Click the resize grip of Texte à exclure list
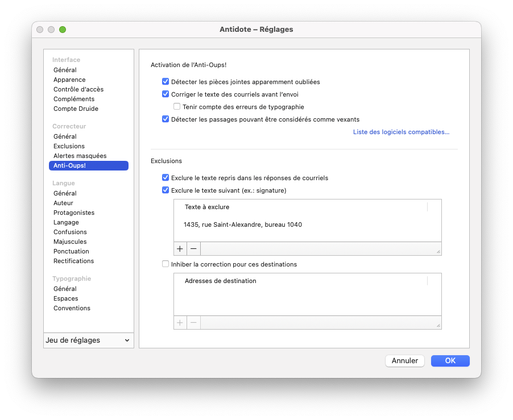 (438, 252)
